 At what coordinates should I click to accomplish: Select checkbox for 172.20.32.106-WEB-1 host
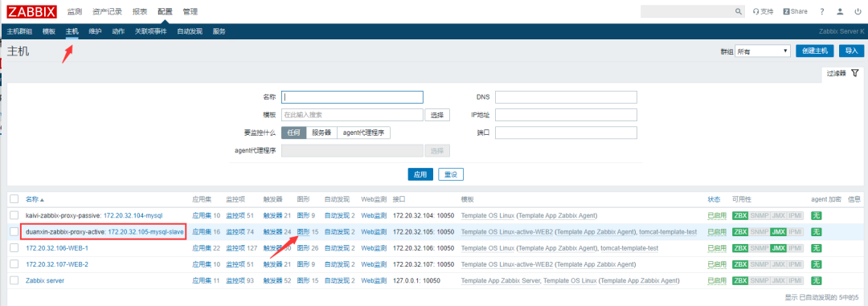tap(14, 248)
